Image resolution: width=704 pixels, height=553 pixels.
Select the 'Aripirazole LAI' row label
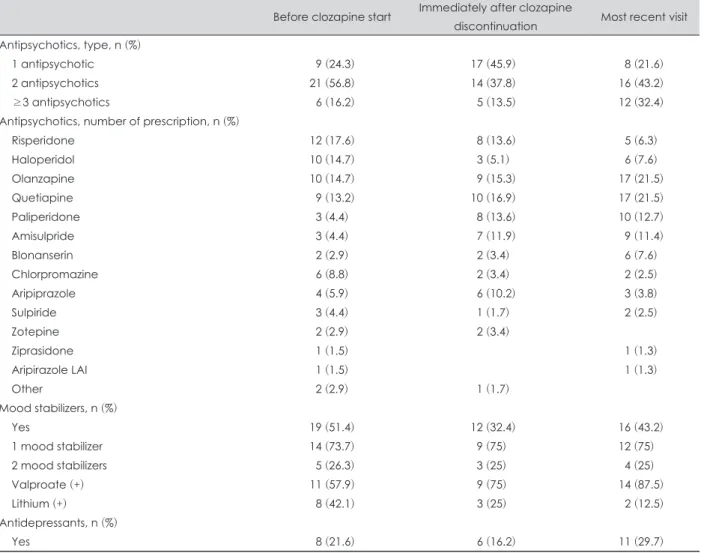click(49, 370)
